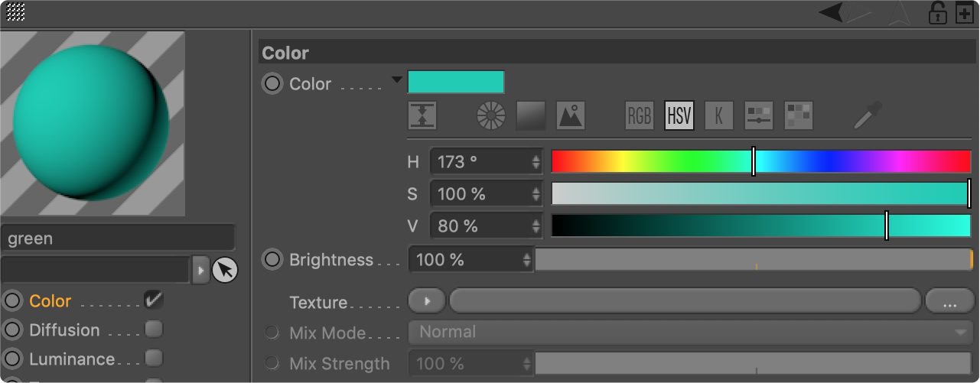Select the color from picture mode

pos(571,115)
